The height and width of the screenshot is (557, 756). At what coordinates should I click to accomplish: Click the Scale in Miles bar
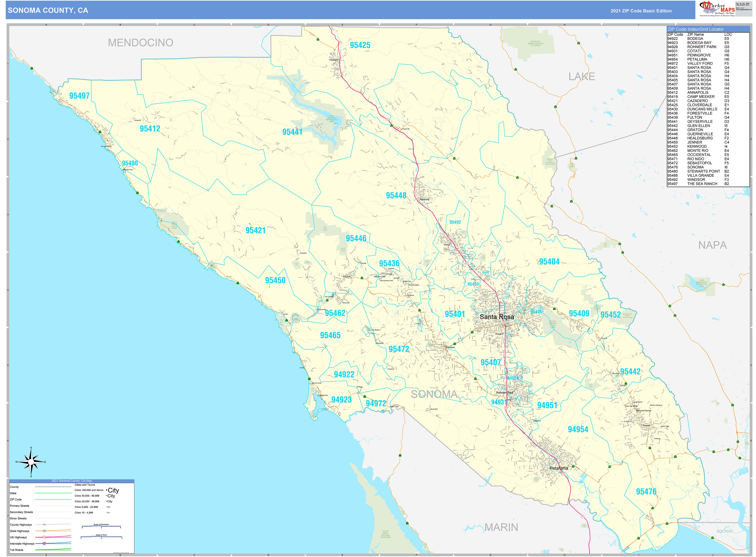pos(101,537)
